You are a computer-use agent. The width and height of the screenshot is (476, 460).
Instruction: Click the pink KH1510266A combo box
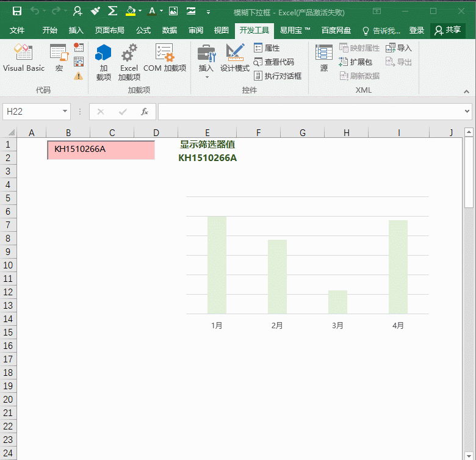click(x=101, y=149)
